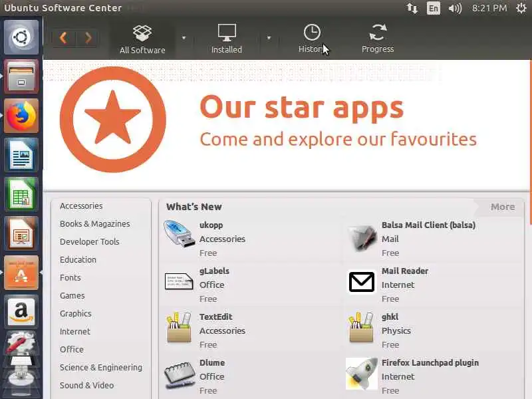Select the Education category
The width and height of the screenshot is (532, 399).
click(x=78, y=259)
